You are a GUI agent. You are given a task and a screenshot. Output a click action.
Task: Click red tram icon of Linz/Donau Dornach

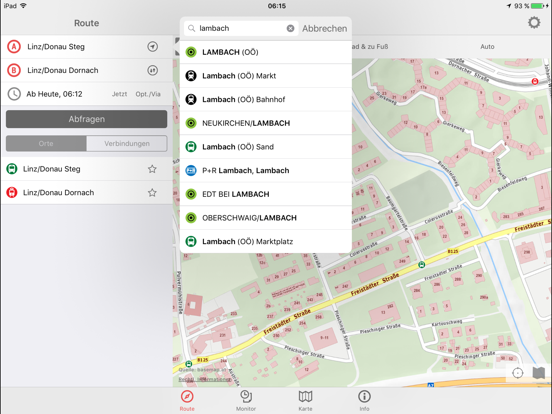coord(12,193)
